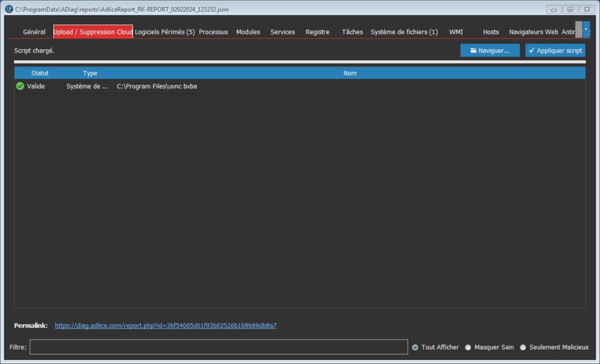600x364 pixels.
Task: Open the diag.adlice.com permalink
Action: click(165, 325)
